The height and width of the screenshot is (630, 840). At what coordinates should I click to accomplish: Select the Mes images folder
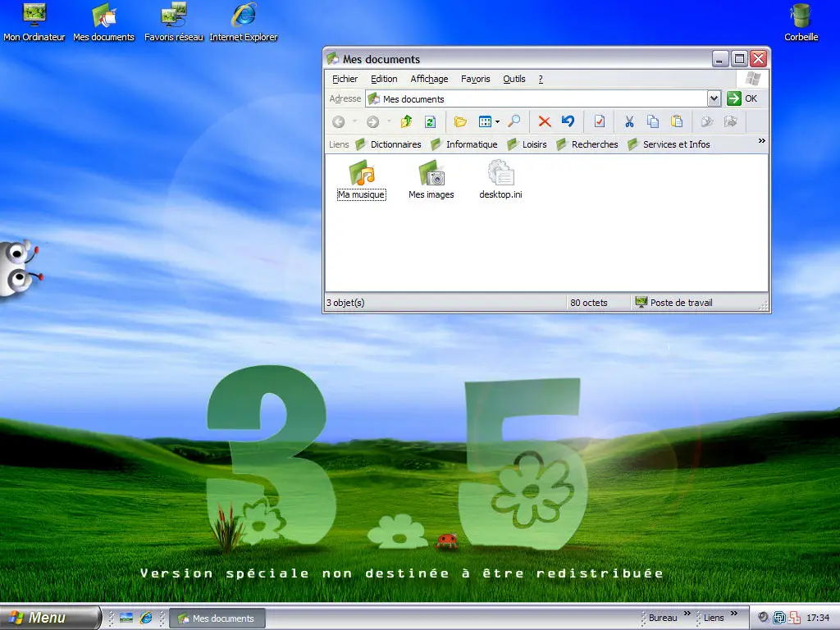(x=431, y=180)
